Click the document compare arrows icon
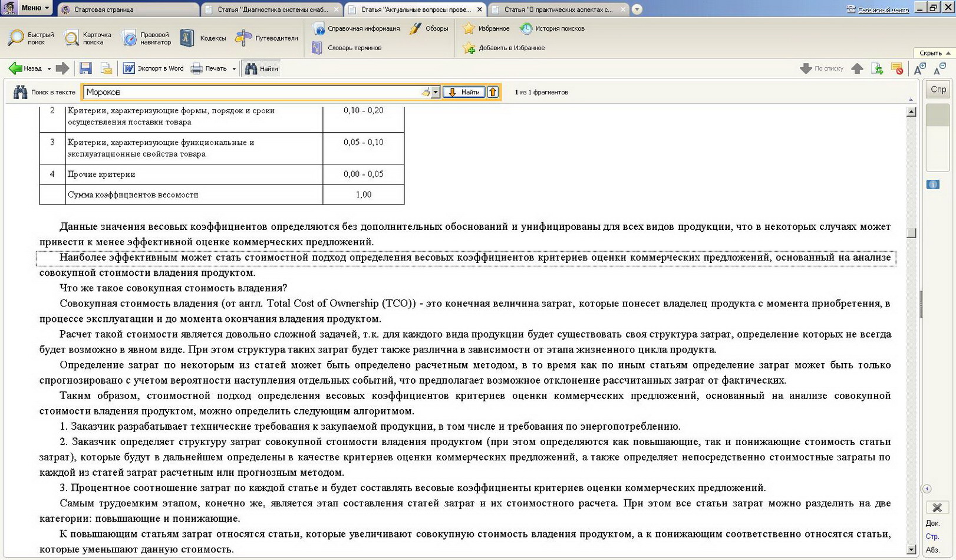 [x=877, y=68]
